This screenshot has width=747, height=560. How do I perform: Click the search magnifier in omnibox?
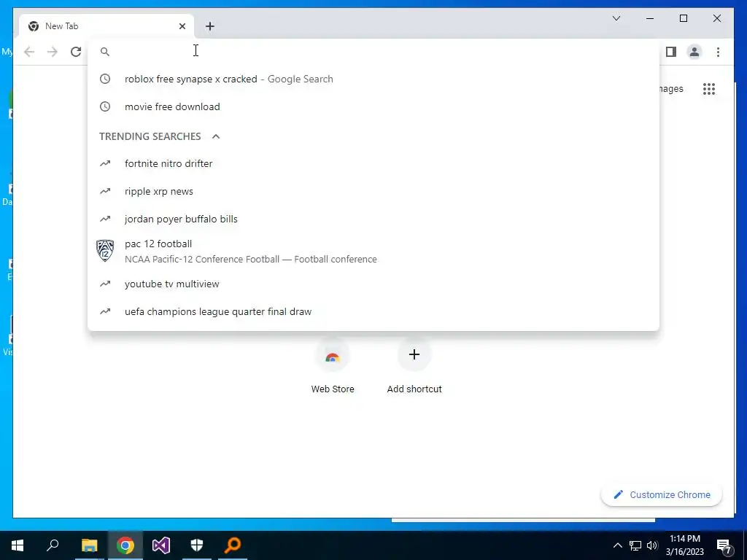(x=105, y=52)
